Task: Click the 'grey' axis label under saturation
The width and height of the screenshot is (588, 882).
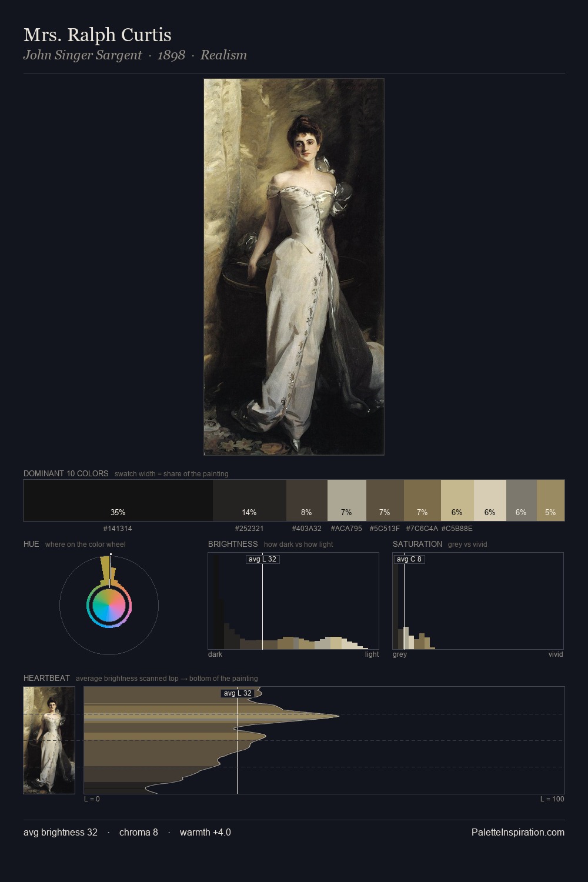Action: (400, 654)
